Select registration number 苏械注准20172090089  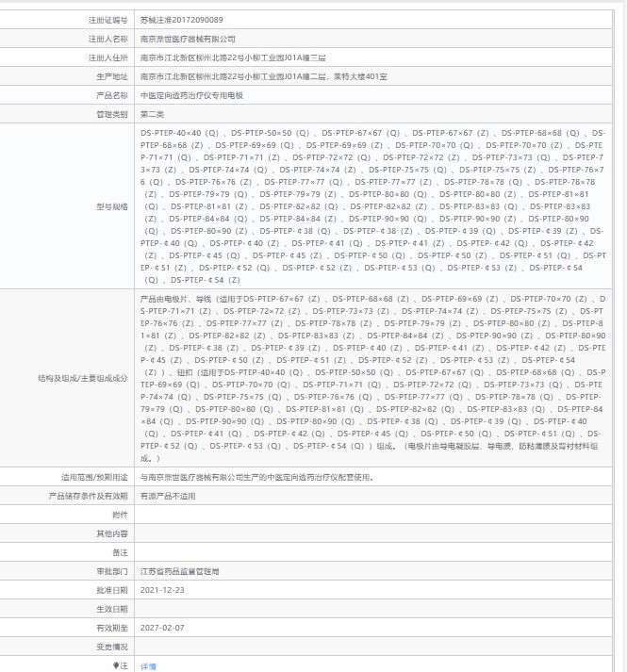coord(181,20)
